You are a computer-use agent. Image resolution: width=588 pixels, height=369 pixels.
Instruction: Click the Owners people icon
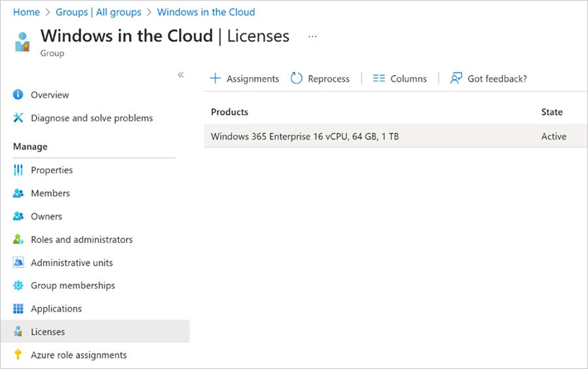pos(18,216)
